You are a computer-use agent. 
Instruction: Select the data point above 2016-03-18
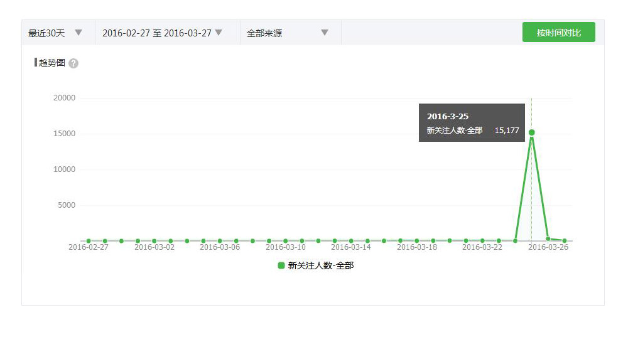[x=416, y=241]
